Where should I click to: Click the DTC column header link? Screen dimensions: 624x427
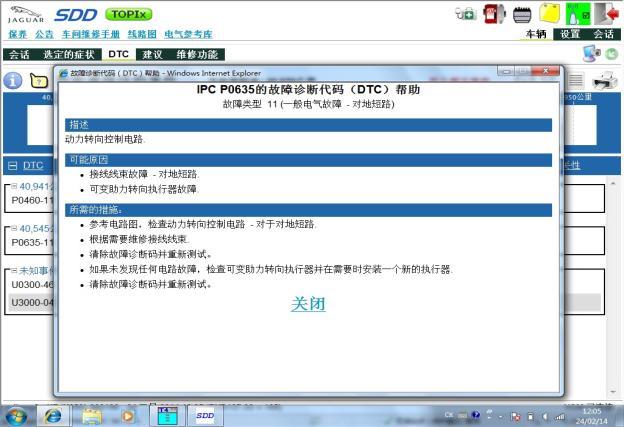click(x=33, y=166)
